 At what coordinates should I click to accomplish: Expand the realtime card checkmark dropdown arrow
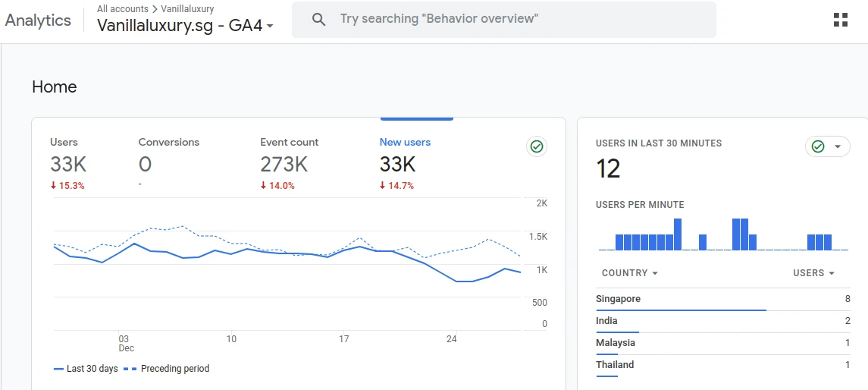click(838, 146)
